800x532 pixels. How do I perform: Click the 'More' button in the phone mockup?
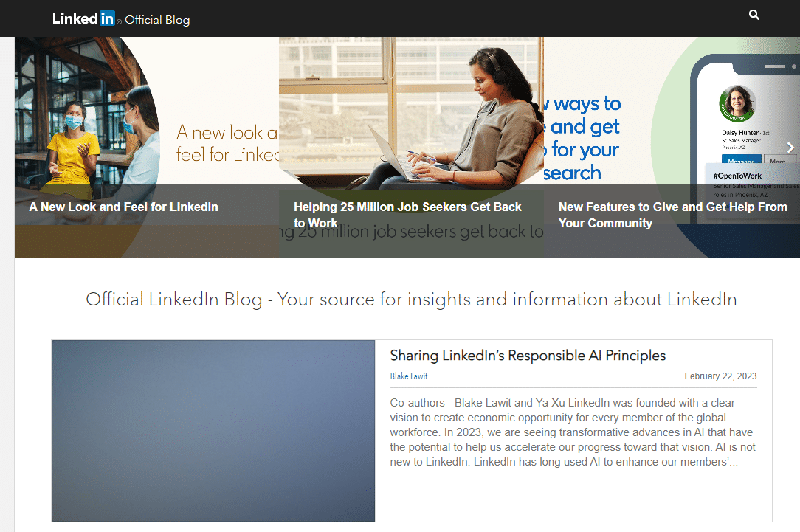click(x=781, y=159)
